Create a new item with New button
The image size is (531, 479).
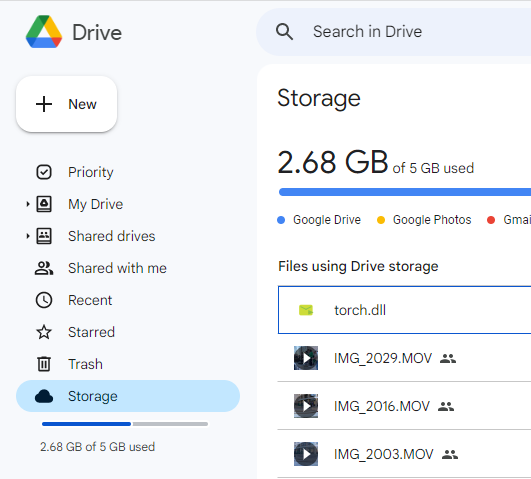[66, 104]
